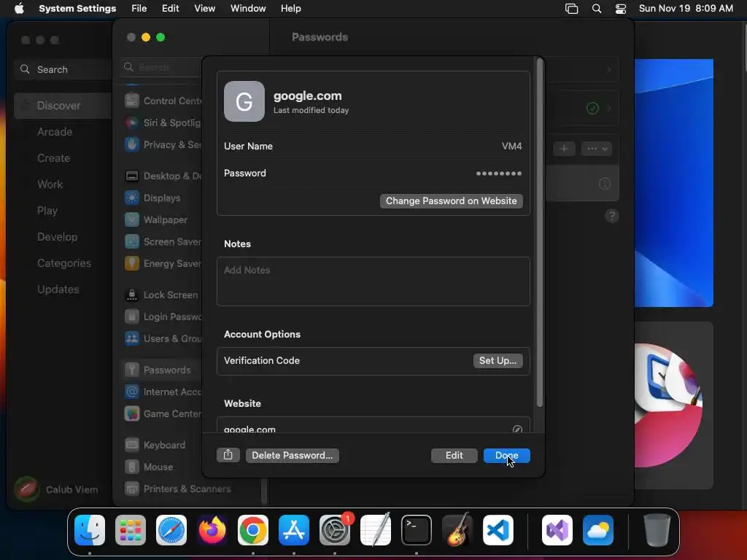
Task: Open Launchpad from the dock
Action: point(131,530)
